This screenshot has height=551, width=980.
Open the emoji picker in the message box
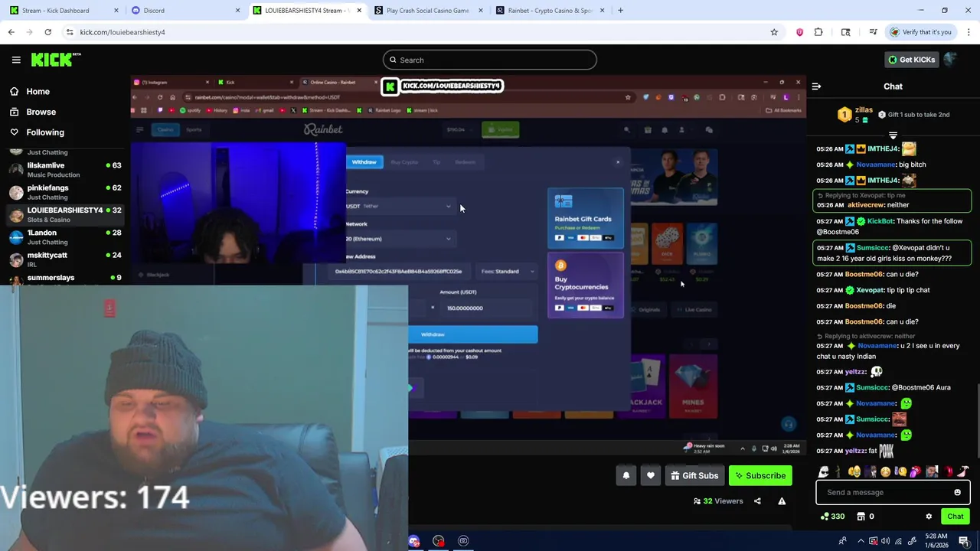957,492
